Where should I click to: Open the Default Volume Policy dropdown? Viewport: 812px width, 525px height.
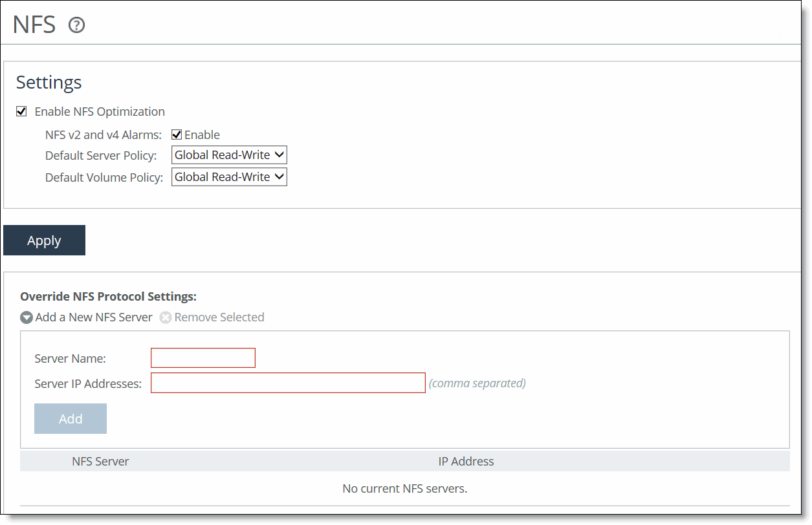pos(228,177)
